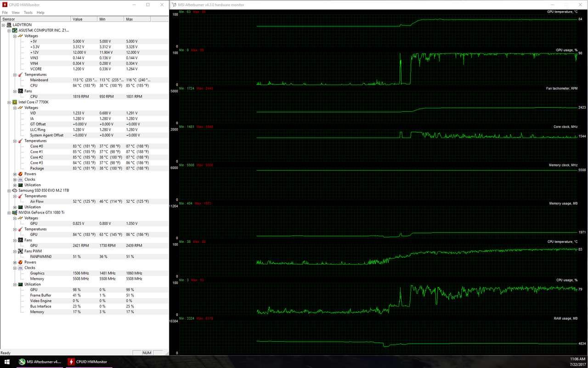Viewport: 588px width, 368px height.
Task: Select the NVIDIA GeForce GTX 1080 Ti card icon
Action: 15,213
